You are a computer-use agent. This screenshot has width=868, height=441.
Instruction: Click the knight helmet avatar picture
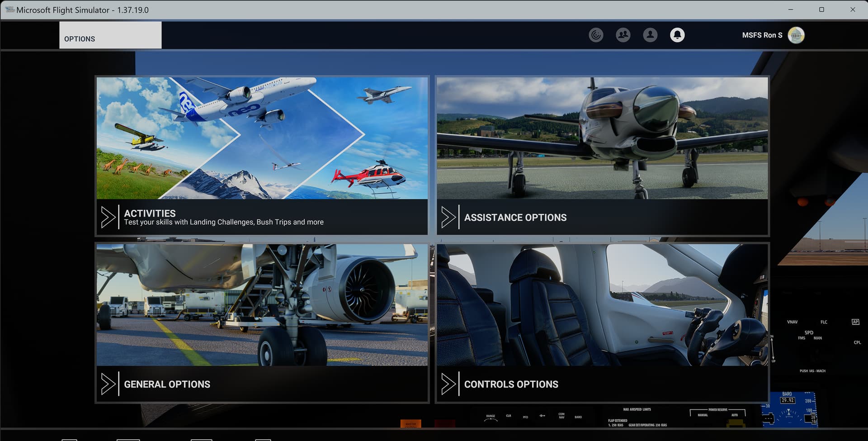[x=796, y=35]
